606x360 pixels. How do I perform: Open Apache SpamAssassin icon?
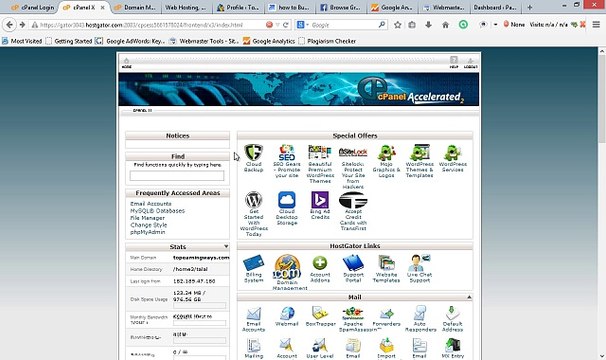point(353,314)
